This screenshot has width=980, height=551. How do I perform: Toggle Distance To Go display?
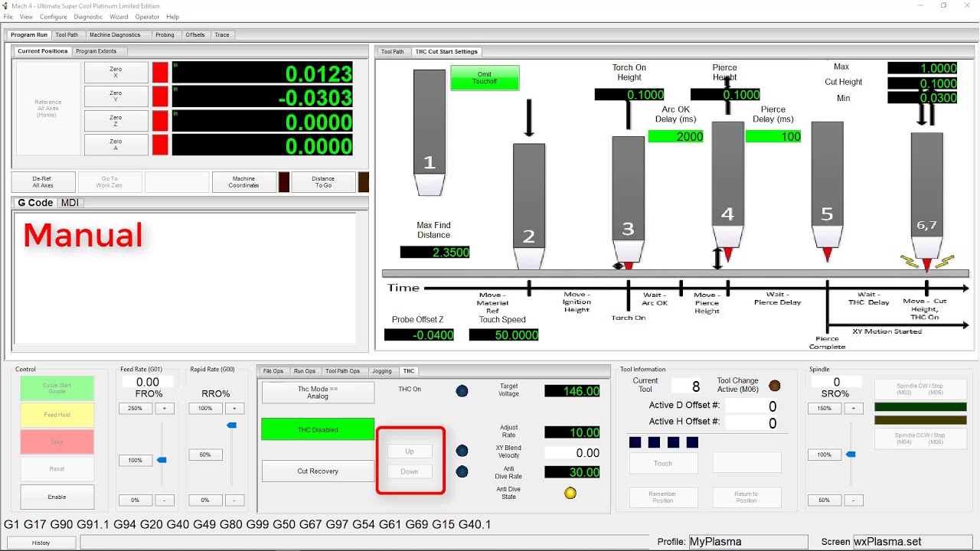point(323,182)
